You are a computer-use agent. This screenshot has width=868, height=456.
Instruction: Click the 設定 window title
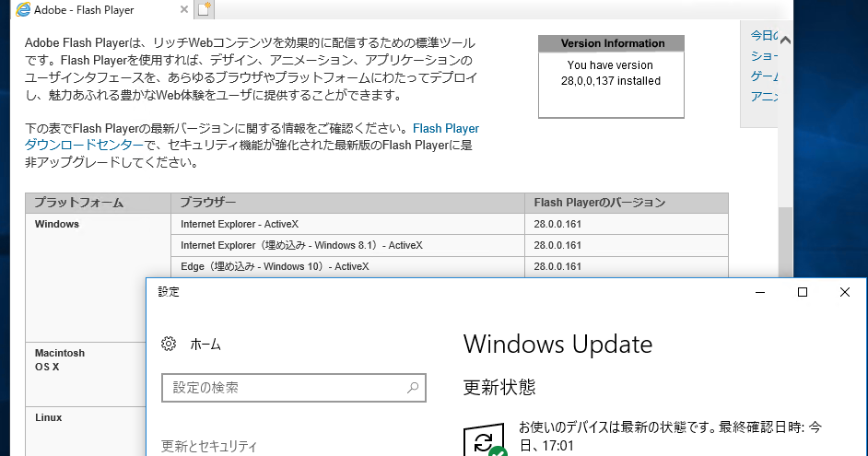click(169, 292)
